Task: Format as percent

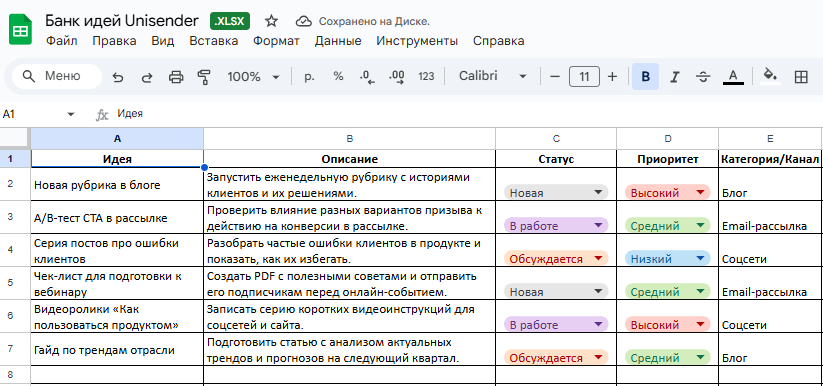Action: (x=338, y=77)
